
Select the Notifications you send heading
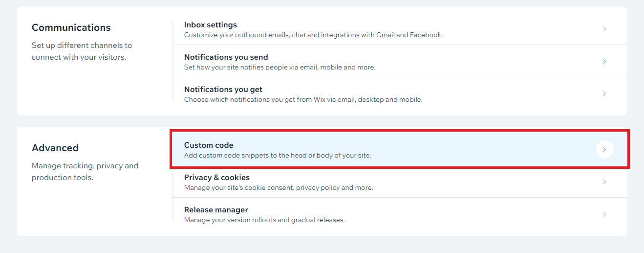(x=226, y=57)
